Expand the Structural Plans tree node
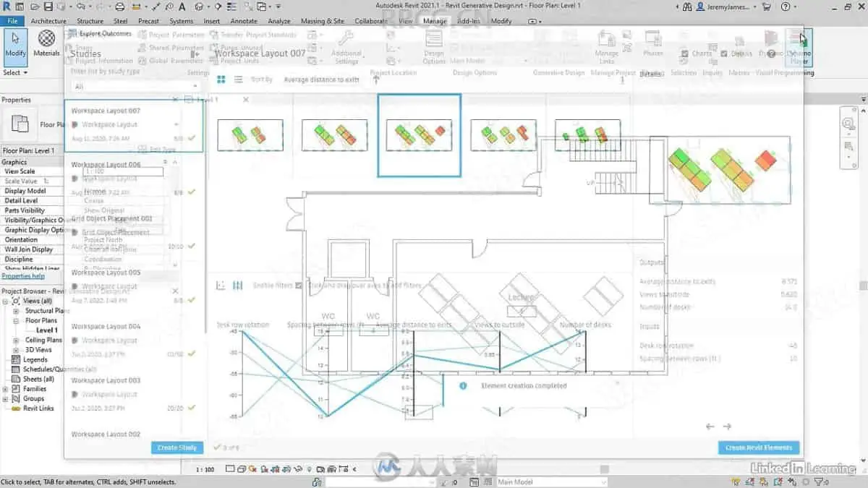Image resolution: width=868 pixels, height=488 pixels. 17,311
